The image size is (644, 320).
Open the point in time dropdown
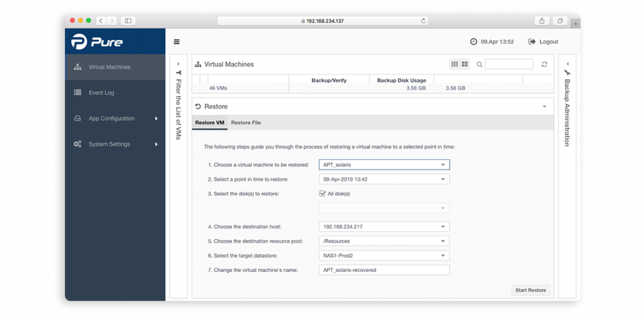[384, 179]
